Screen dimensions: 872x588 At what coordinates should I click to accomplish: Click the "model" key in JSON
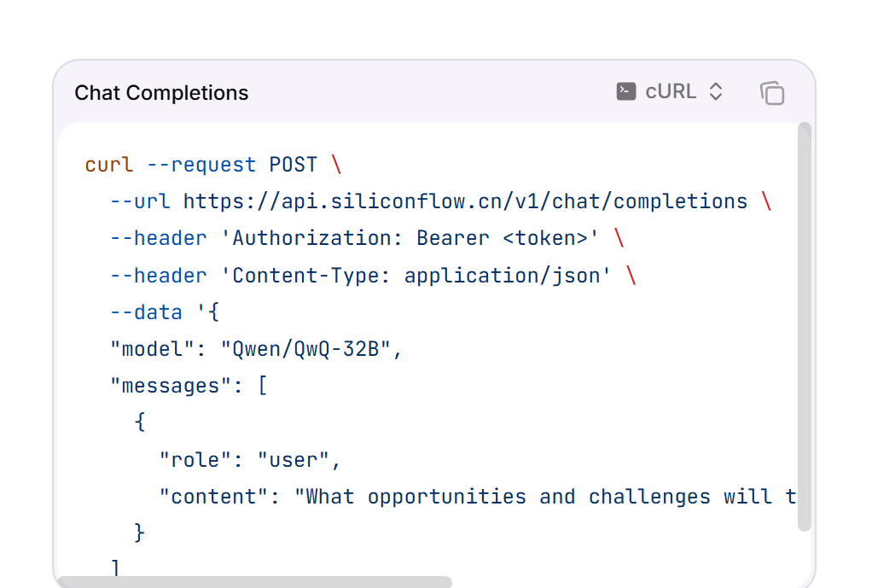point(153,349)
